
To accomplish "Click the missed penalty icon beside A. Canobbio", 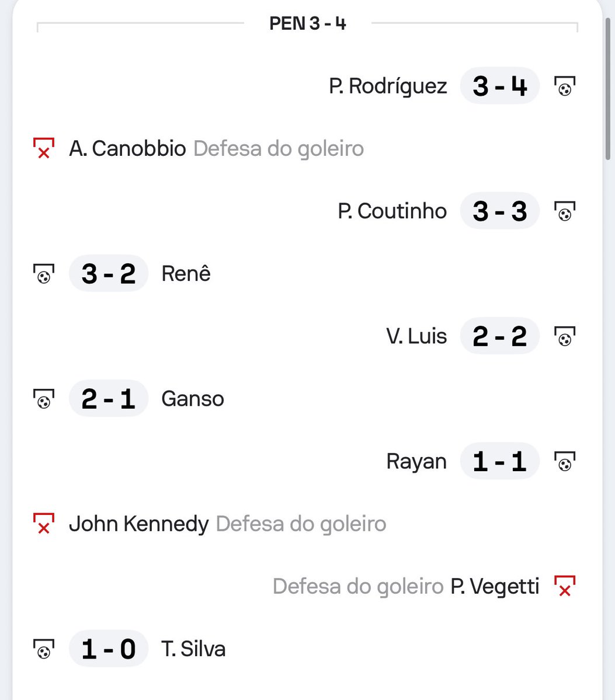I will point(44,148).
